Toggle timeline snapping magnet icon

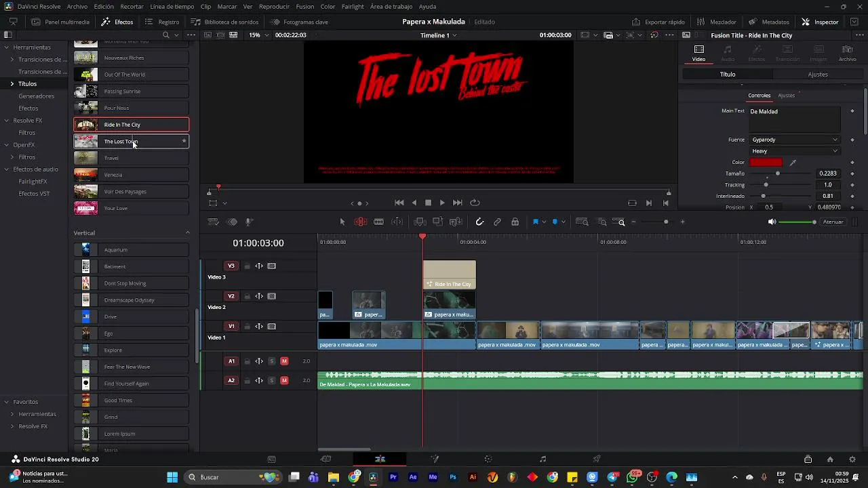(479, 222)
